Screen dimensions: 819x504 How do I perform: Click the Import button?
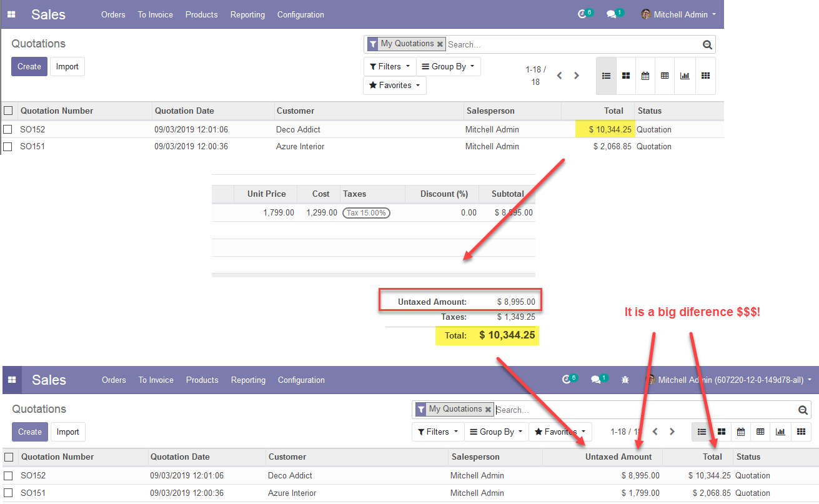click(x=67, y=66)
